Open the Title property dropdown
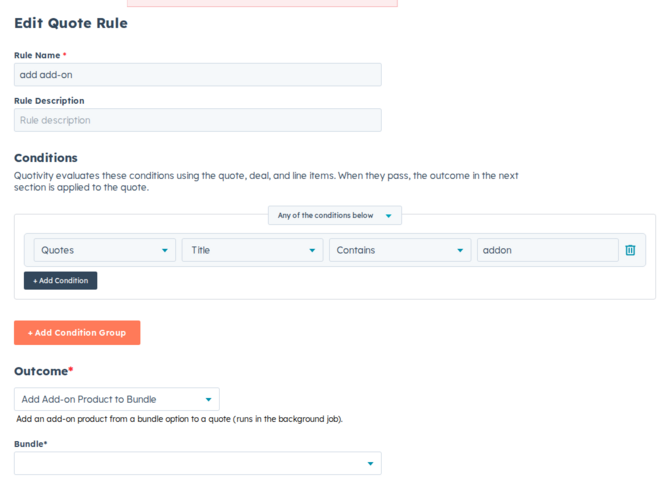 (x=252, y=250)
